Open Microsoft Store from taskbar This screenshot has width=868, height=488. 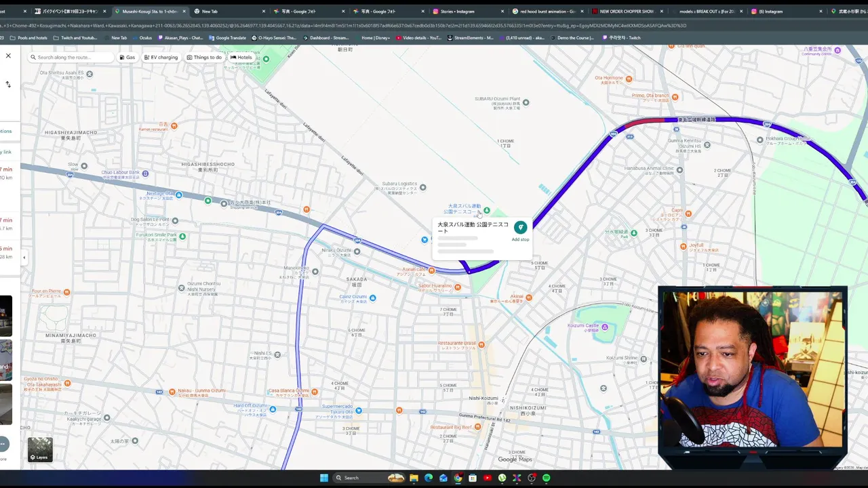[473, 478]
